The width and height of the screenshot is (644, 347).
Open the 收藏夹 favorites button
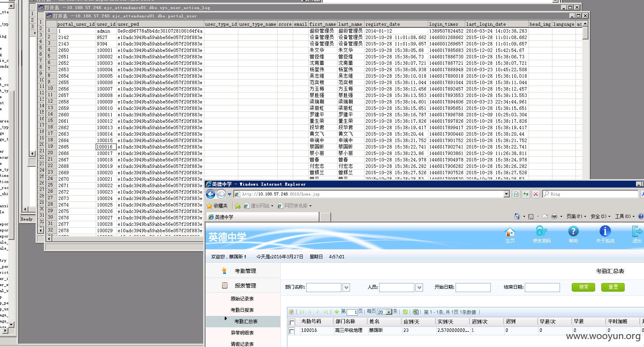click(217, 206)
